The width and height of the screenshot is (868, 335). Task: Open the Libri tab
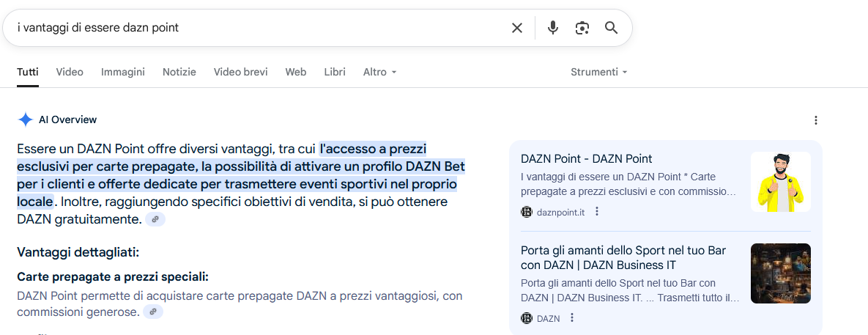click(x=335, y=72)
